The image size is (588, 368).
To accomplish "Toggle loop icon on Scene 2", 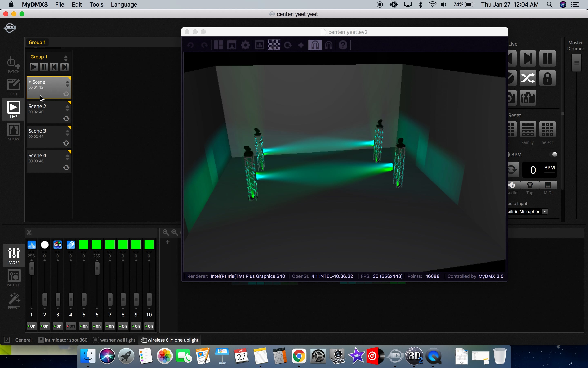I will [66, 119].
